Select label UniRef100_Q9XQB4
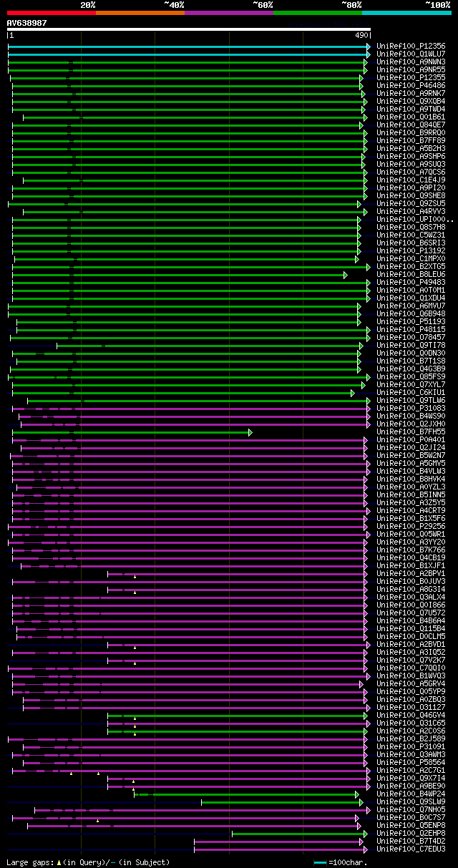458x868 pixels. 411,101
